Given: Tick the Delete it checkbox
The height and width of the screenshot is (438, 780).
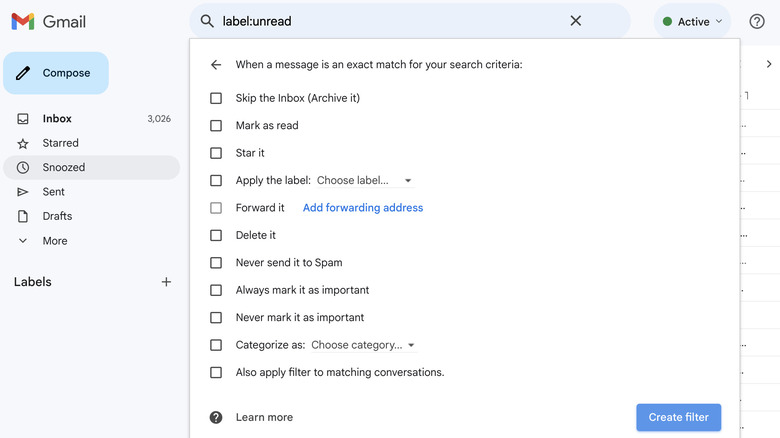Looking at the screenshot, I should (216, 235).
